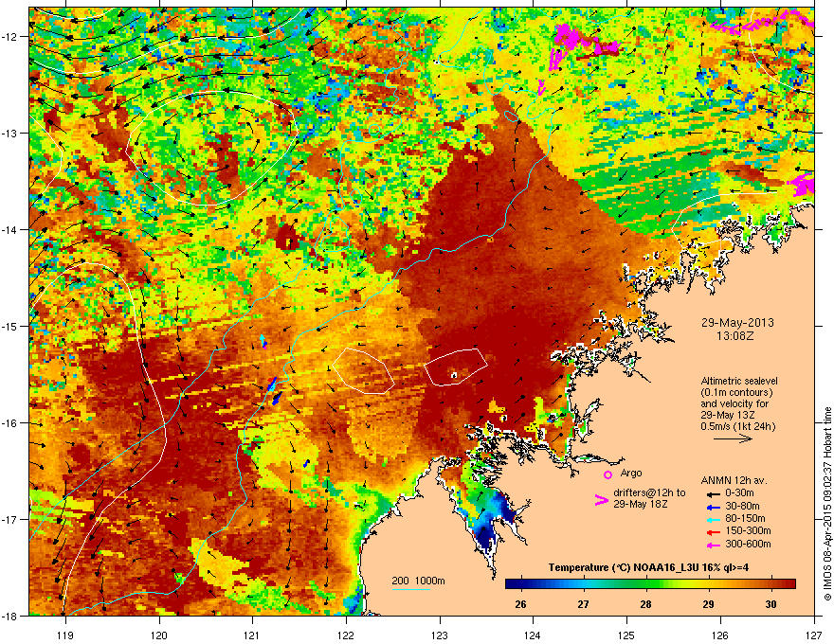Click the '0-30m' depth label
The image size is (834, 644).
(739, 493)
